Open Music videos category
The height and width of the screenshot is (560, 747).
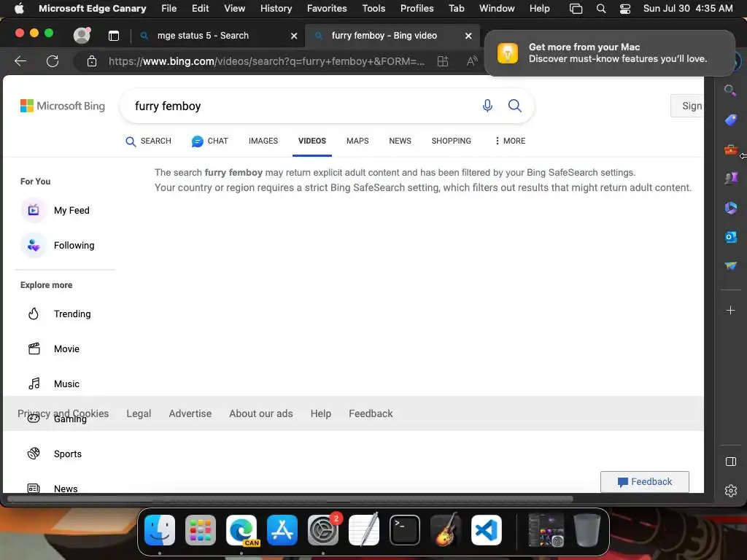(x=53, y=384)
